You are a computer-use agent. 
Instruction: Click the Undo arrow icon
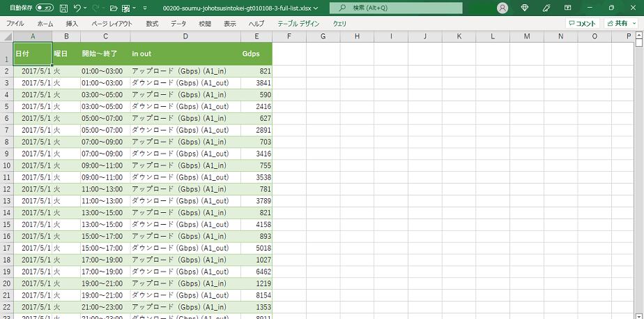pyautogui.click(x=77, y=8)
